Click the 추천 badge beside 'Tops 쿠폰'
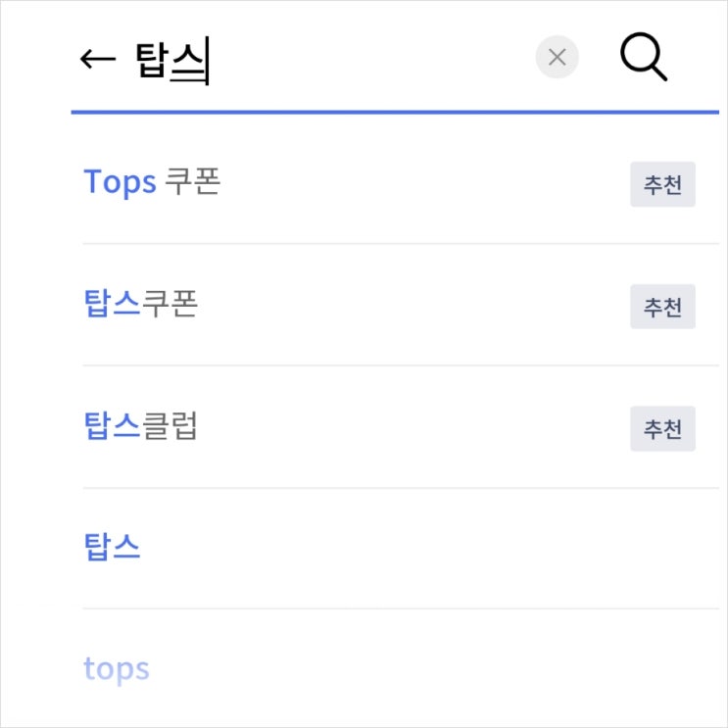The image size is (728, 728). 662,184
